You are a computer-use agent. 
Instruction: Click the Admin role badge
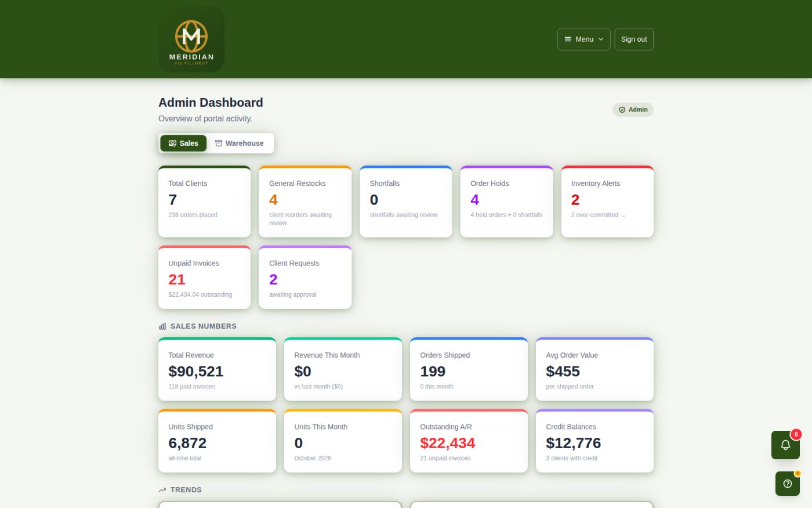(x=633, y=110)
